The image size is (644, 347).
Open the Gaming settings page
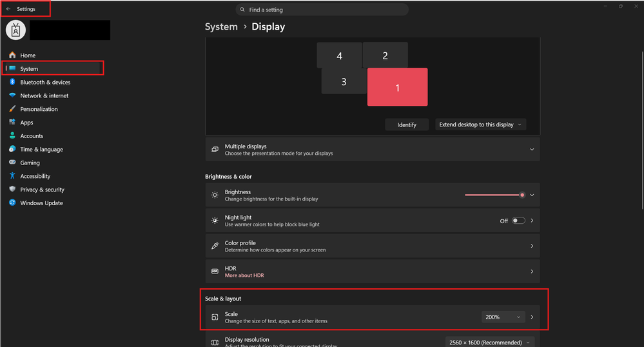point(30,163)
